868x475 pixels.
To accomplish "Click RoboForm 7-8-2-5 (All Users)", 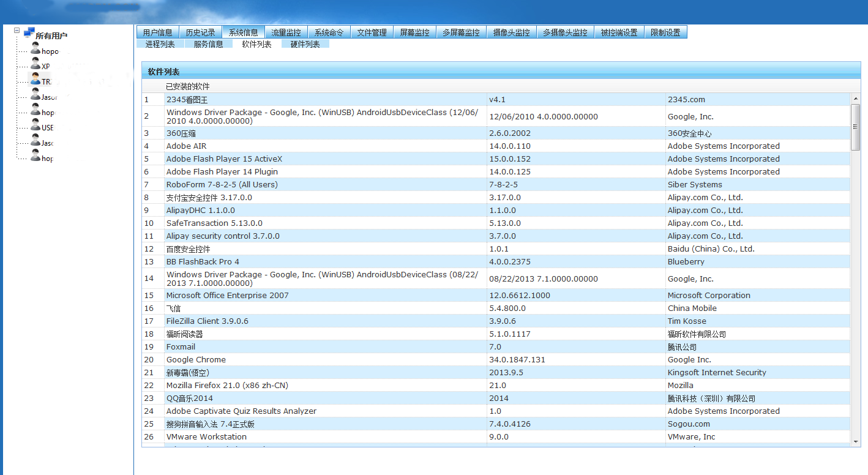I will point(496,184).
